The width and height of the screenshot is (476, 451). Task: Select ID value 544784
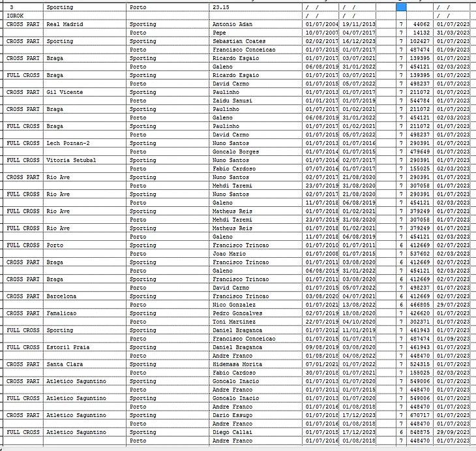click(x=419, y=101)
